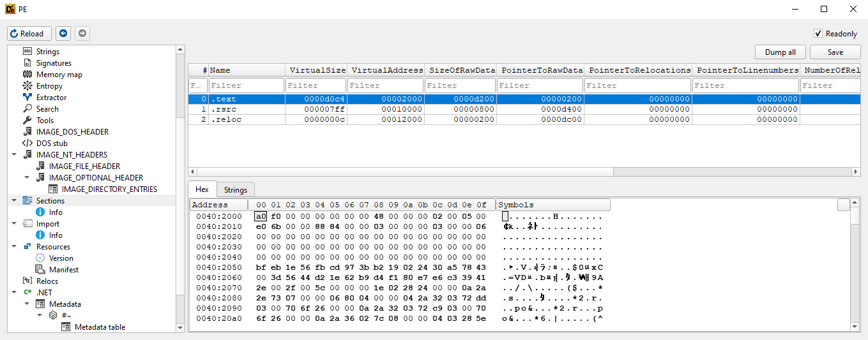Select the Manifest icon
Image resolution: width=868 pixels, height=340 pixels.
pos(40,269)
